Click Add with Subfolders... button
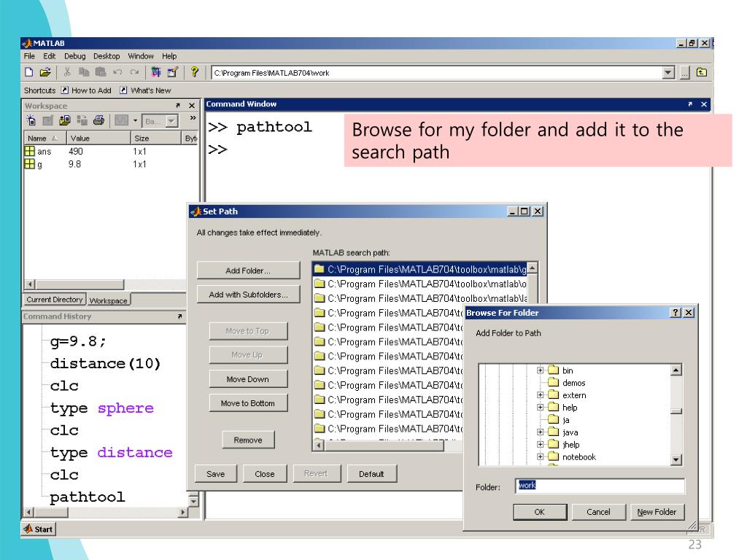Viewport: 747px width, 560px height. 248,295
